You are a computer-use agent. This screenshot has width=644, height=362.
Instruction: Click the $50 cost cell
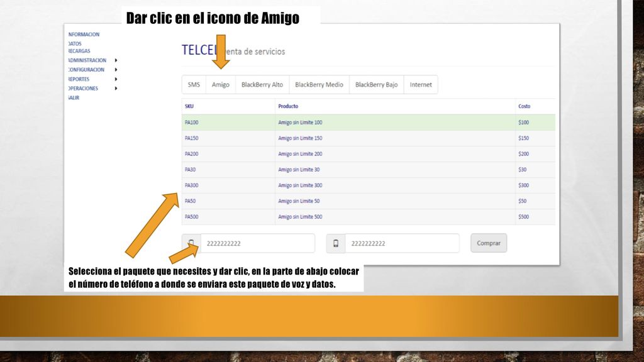pyautogui.click(x=535, y=201)
